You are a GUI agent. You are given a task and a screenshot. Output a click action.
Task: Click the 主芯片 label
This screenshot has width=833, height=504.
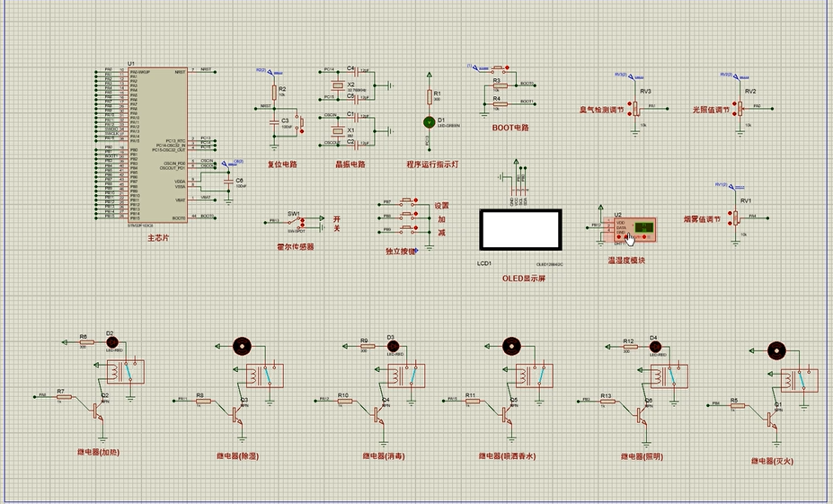[x=158, y=238]
